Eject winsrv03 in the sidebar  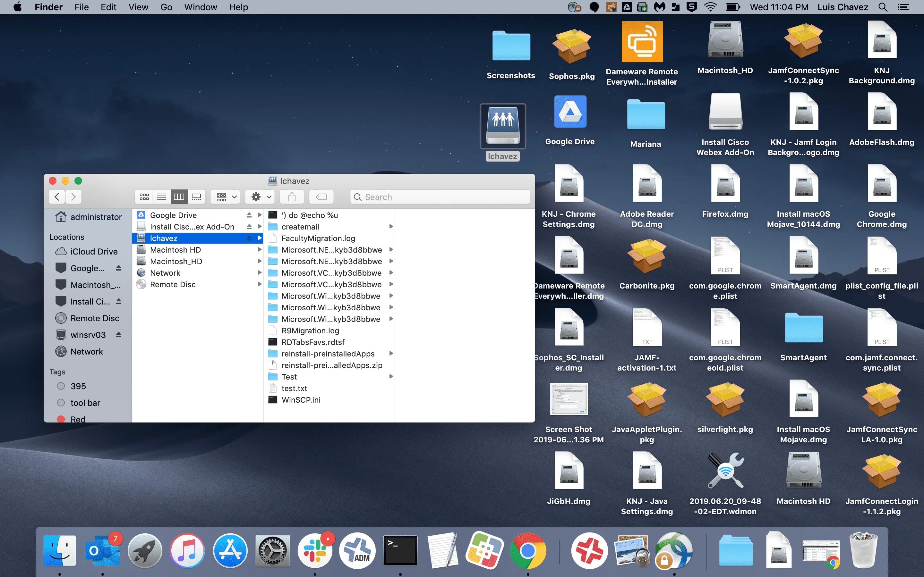pyautogui.click(x=119, y=335)
